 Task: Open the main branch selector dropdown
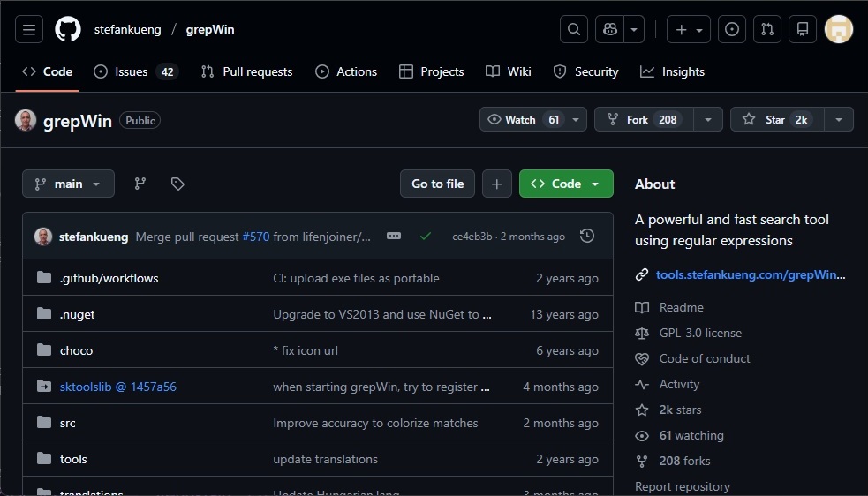[x=68, y=184]
